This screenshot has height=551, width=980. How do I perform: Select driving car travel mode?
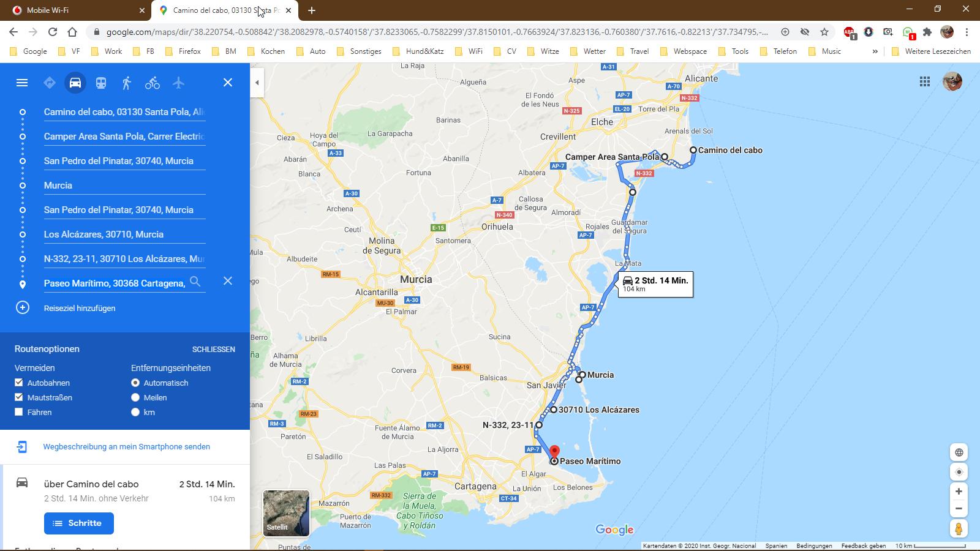[x=75, y=83]
